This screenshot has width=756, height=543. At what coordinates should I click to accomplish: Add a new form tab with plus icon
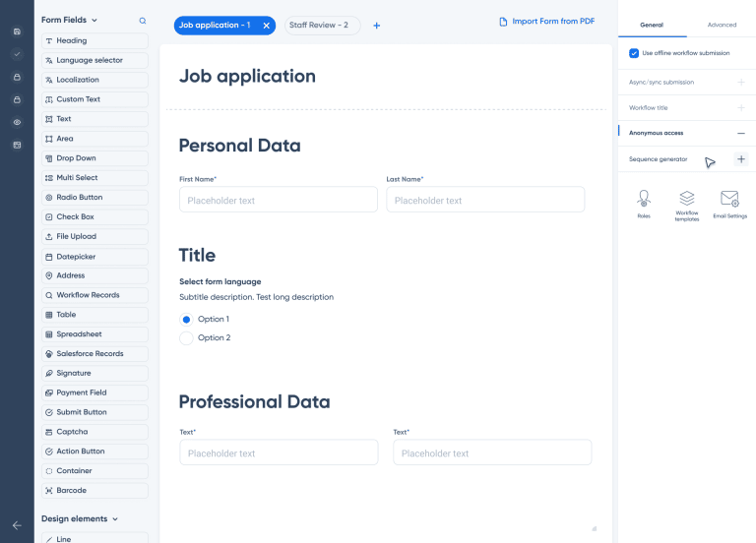coord(377,26)
